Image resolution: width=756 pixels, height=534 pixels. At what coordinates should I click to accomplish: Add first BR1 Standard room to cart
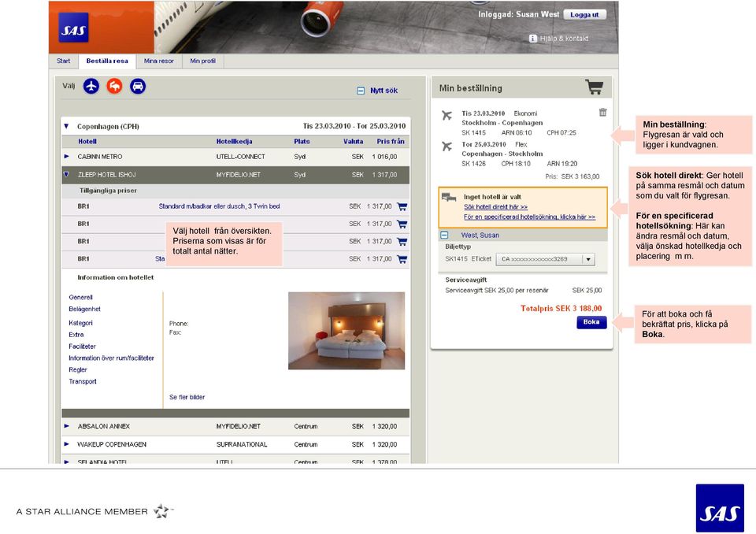[x=402, y=206]
